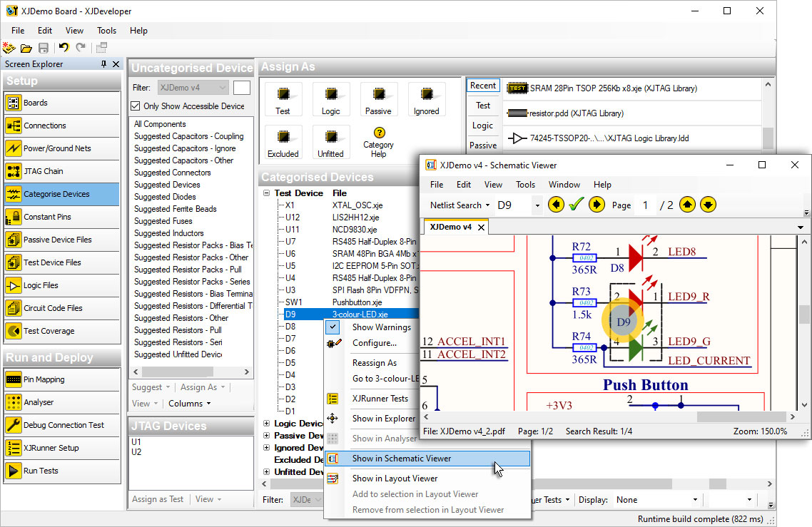Click the Schematic Viewer horizontal scrollbar thumb

[x=741, y=416]
